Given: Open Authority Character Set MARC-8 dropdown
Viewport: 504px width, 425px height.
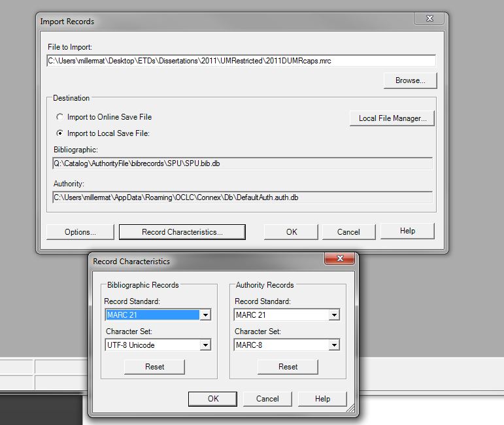Looking at the screenshot, I should pos(334,345).
